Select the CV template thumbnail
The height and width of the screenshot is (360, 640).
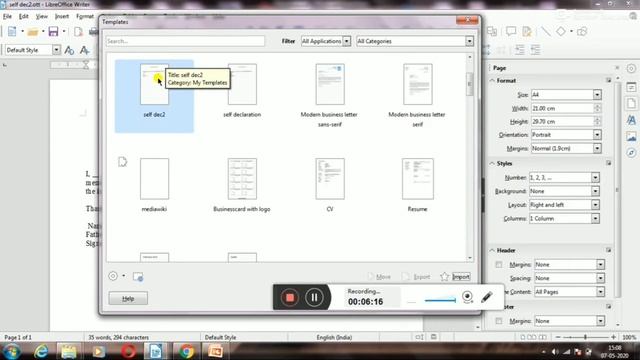tap(330, 179)
